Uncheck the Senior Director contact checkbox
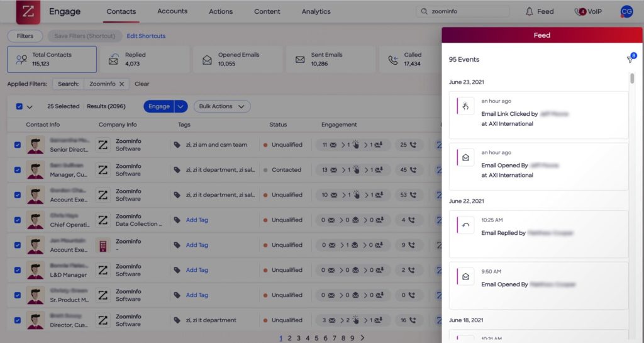The height and width of the screenshot is (343, 644). [x=17, y=145]
